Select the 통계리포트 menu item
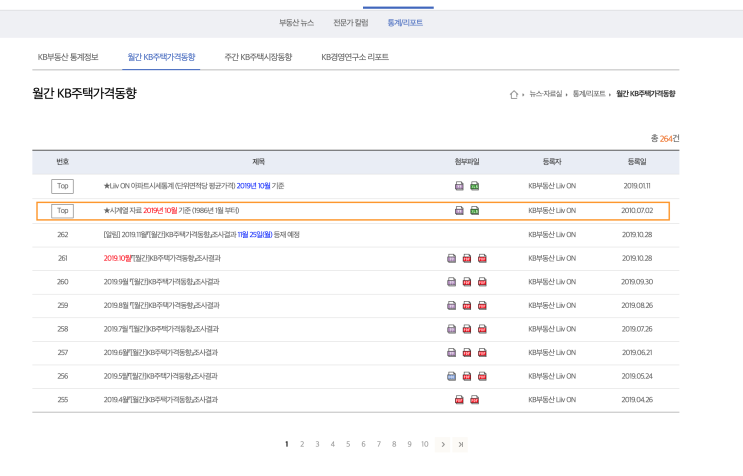Image resolution: width=743 pixels, height=476 pixels. pos(405,23)
